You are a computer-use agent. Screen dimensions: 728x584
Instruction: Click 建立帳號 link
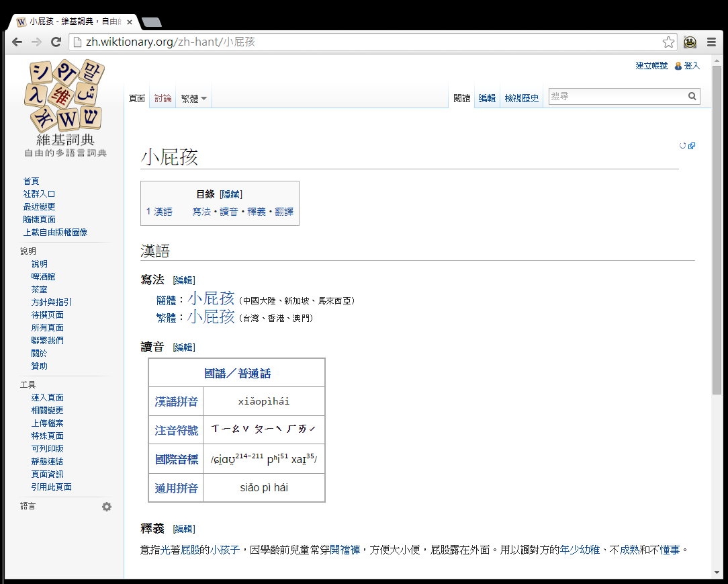click(651, 65)
